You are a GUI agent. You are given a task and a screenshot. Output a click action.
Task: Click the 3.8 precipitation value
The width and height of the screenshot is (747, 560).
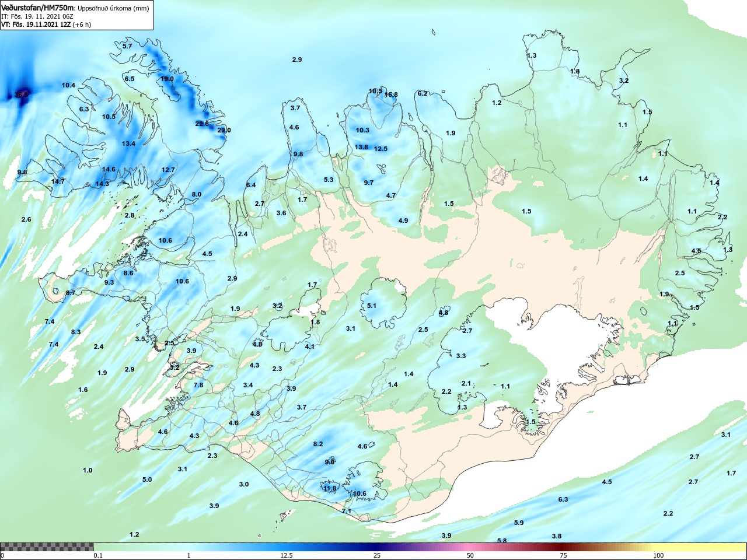(557, 536)
